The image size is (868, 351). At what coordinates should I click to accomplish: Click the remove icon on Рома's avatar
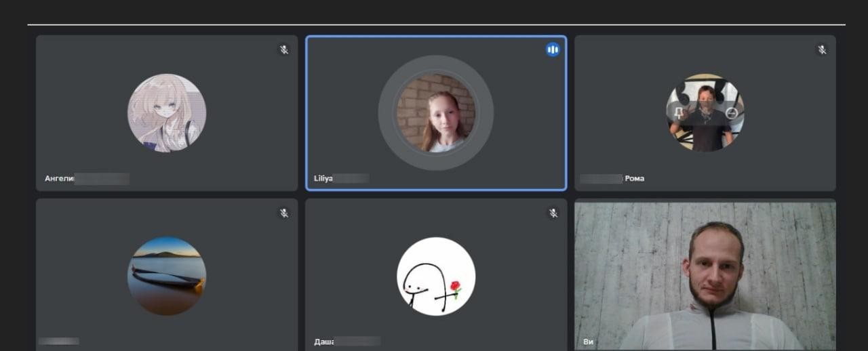[731, 113]
